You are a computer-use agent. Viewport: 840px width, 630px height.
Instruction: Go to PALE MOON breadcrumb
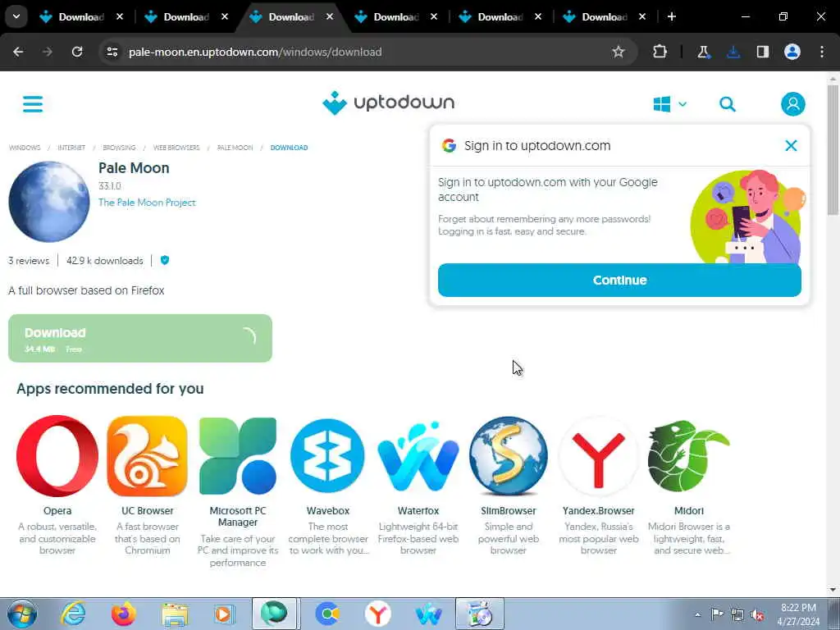[235, 148]
